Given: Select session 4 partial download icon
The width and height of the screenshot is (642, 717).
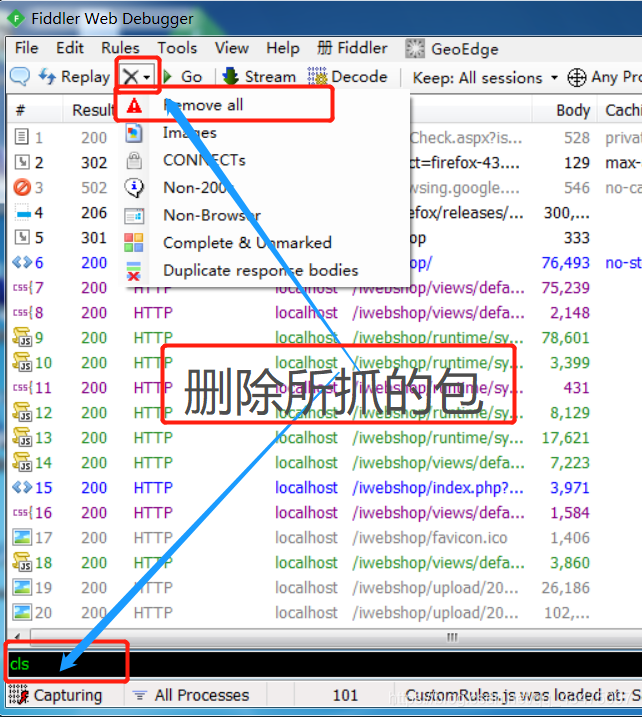Looking at the screenshot, I should point(22,213).
